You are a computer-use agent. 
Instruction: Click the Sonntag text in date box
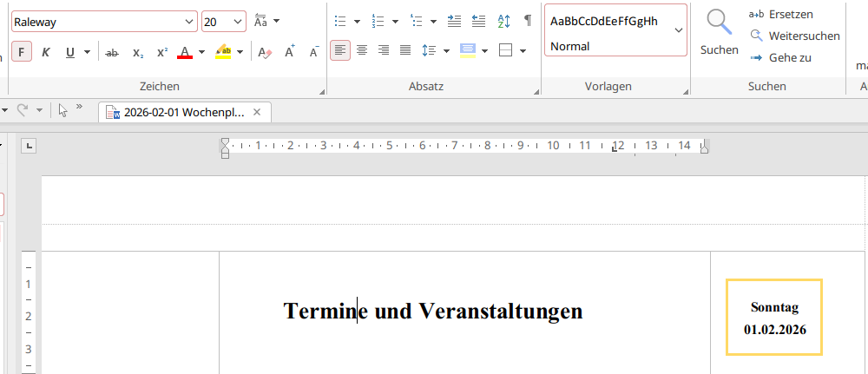click(774, 307)
